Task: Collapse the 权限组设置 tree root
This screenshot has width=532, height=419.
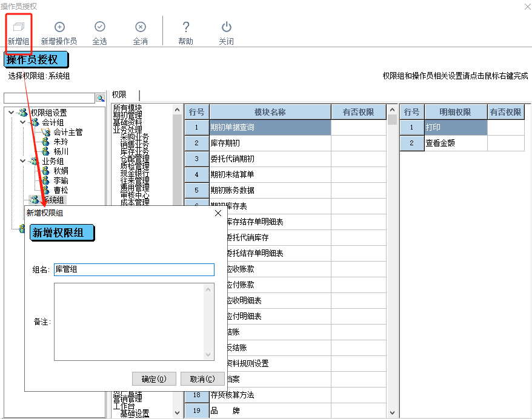Action: (11, 112)
